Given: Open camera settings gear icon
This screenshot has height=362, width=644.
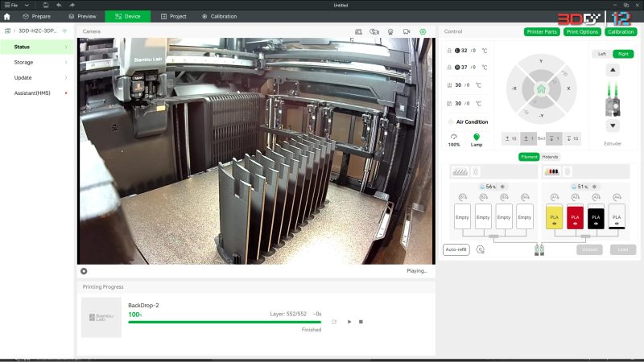Looking at the screenshot, I should pos(423,31).
